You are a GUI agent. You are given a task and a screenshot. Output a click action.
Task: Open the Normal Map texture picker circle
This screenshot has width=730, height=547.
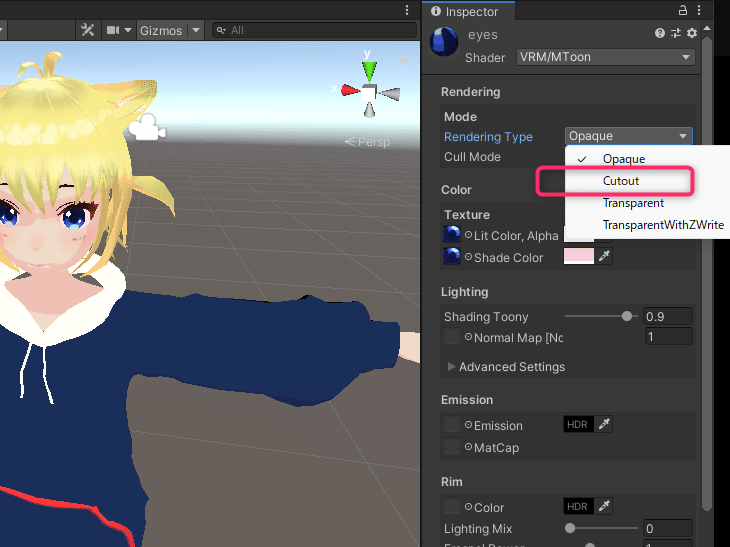(468, 337)
